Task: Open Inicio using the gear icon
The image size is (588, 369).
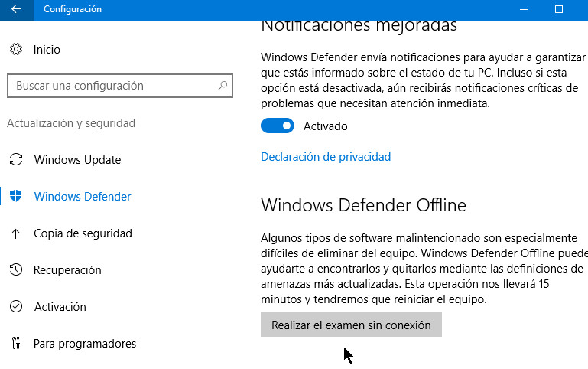Action: coord(16,49)
